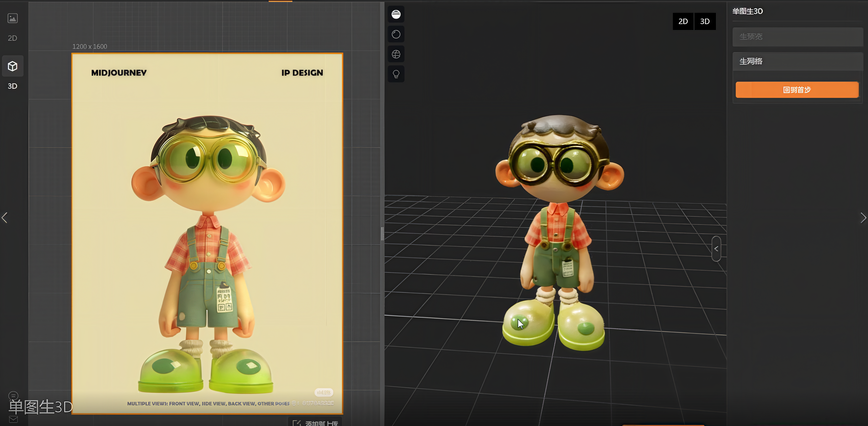868x426 pixels.
Task: Select the shaded sphere render mode icon
Action: tap(396, 14)
